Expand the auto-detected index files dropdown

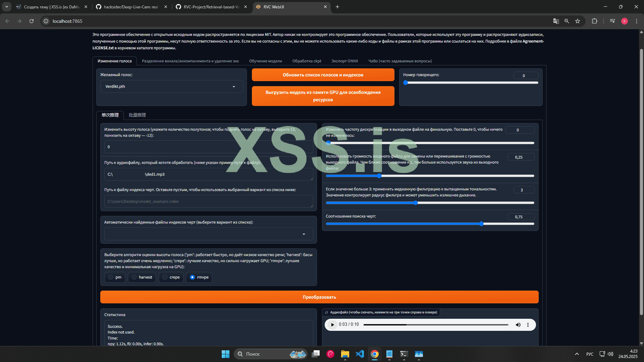[304, 234]
